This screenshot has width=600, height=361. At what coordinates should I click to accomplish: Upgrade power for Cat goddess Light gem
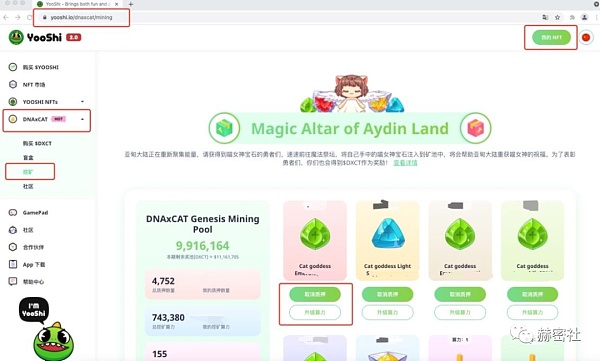tap(388, 312)
